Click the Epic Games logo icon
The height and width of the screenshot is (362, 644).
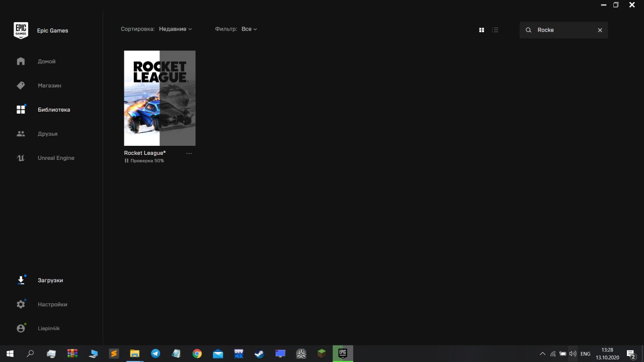click(21, 30)
